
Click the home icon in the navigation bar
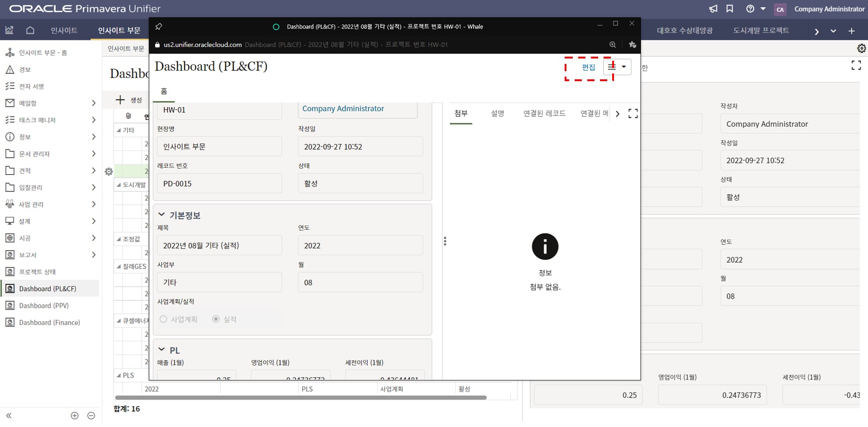point(30,30)
